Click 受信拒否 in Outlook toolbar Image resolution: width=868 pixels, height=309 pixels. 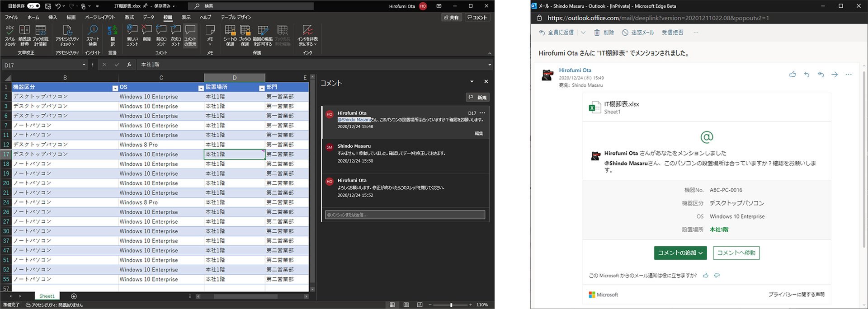pyautogui.click(x=673, y=33)
